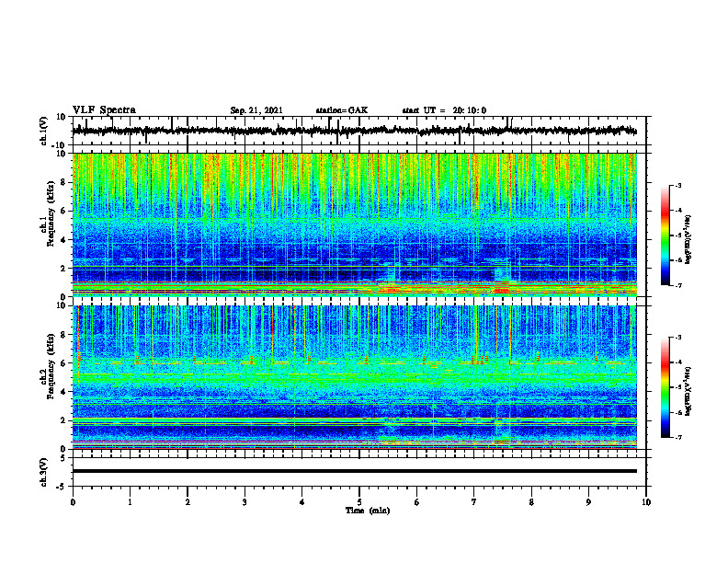
Task: Click the "VLF Spectra" title text
Action: click(x=104, y=110)
